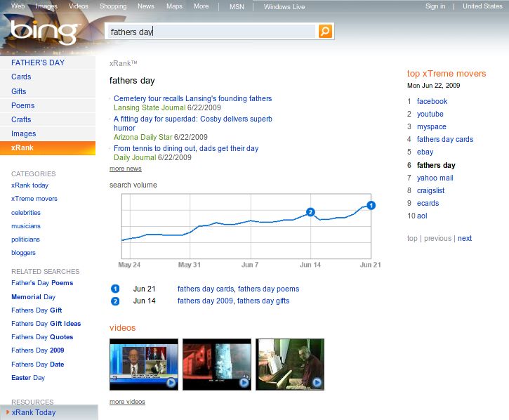
Task: Select FATHER'S DAY sidebar heading
Action: (x=38, y=63)
